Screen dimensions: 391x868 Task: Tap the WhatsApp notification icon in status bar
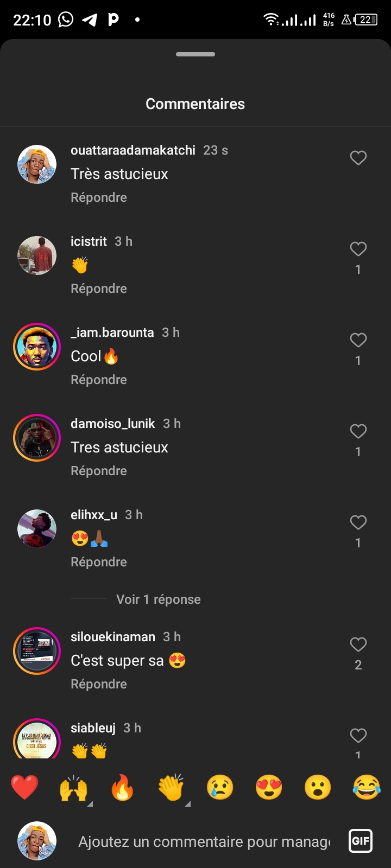click(x=66, y=20)
